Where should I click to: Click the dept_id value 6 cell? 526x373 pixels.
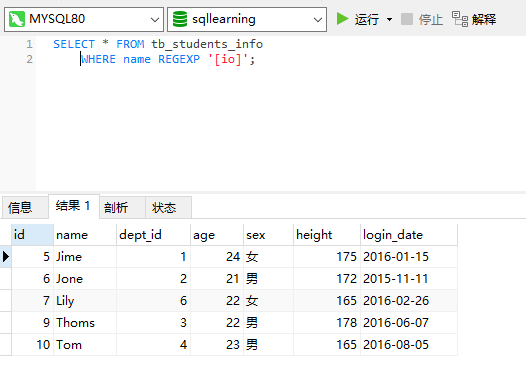pyautogui.click(x=153, y=301)
